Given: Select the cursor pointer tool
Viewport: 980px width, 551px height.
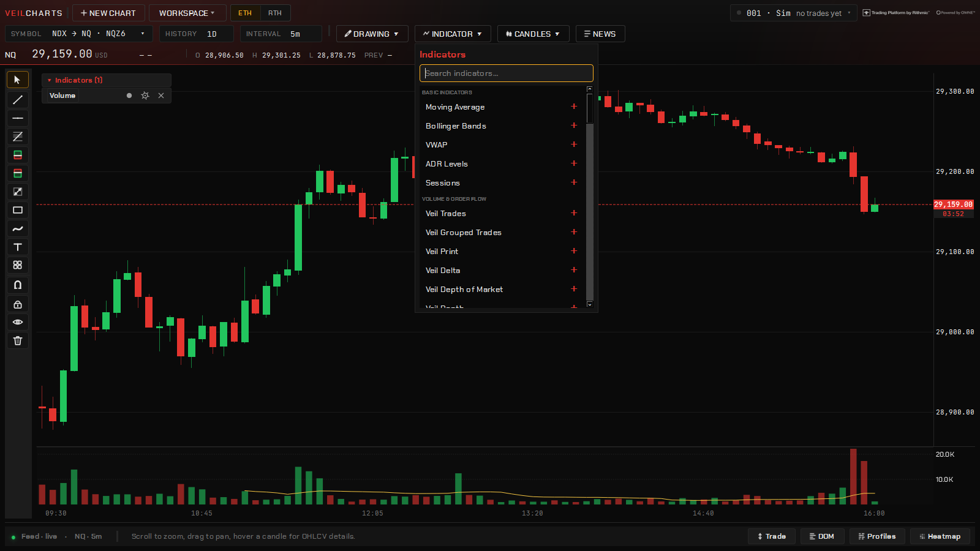Looking at the screenshot, I should 18,80.
